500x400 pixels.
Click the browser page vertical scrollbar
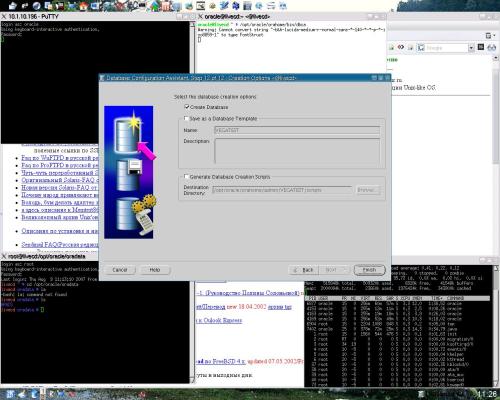[496, 117]
